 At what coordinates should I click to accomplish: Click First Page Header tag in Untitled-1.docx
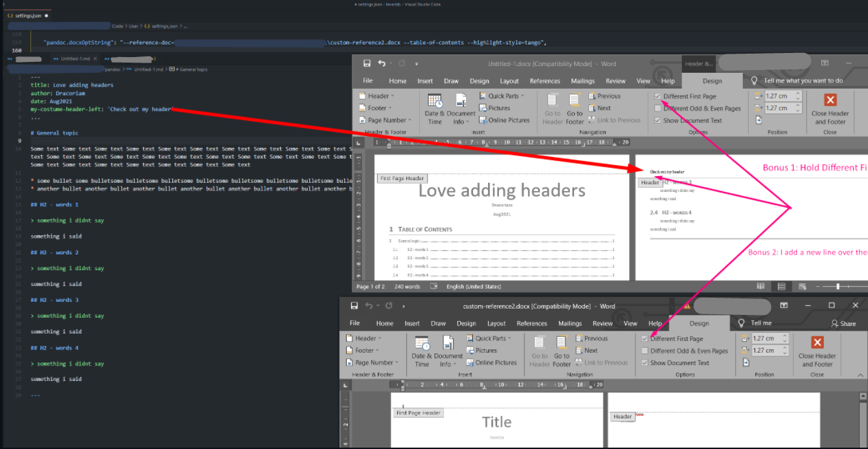tap(403, 179)
